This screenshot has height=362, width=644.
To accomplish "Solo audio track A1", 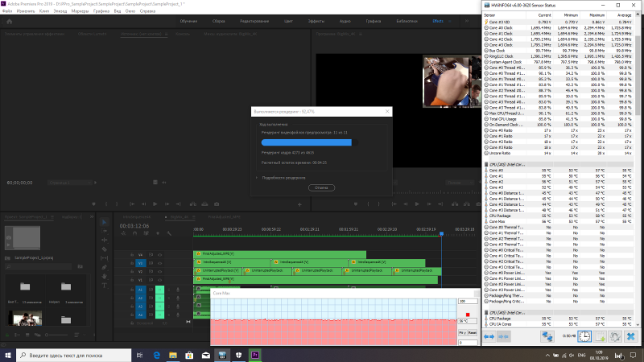I will pyautogui.click(x=169, y=290).
